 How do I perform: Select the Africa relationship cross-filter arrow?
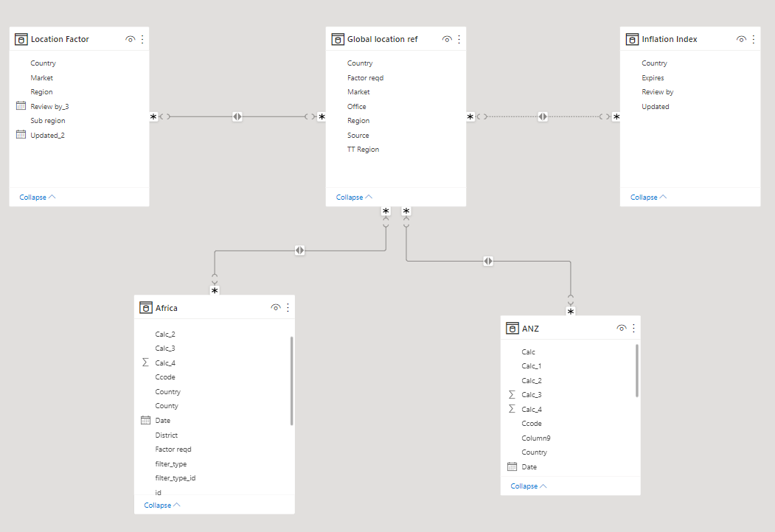pyautogui.click(x=299, y=251)
